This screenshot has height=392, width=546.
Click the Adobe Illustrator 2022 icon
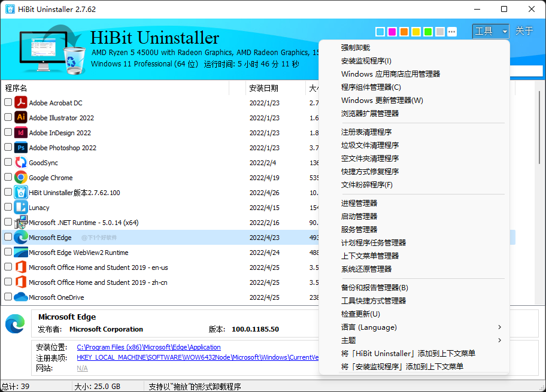point(20,117)
